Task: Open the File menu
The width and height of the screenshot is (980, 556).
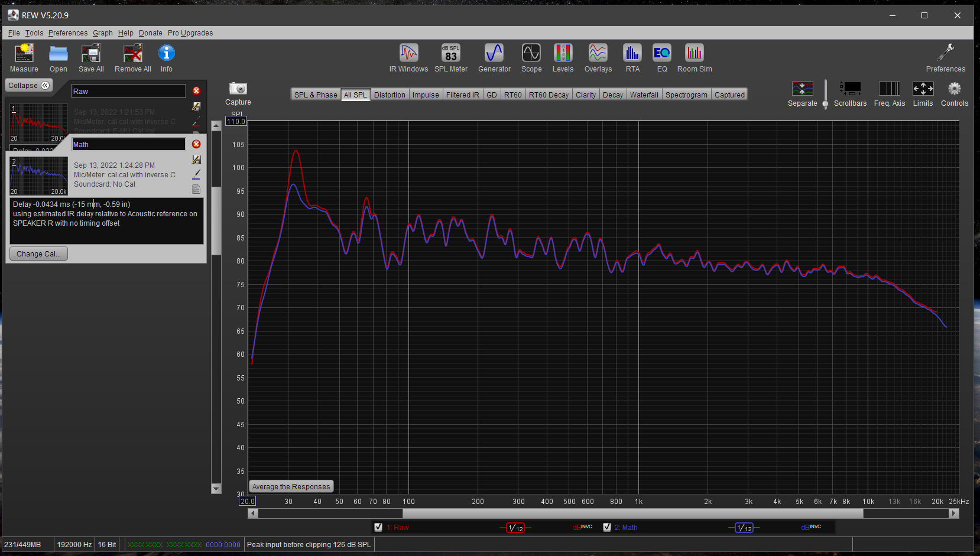Action: [14, 33]
